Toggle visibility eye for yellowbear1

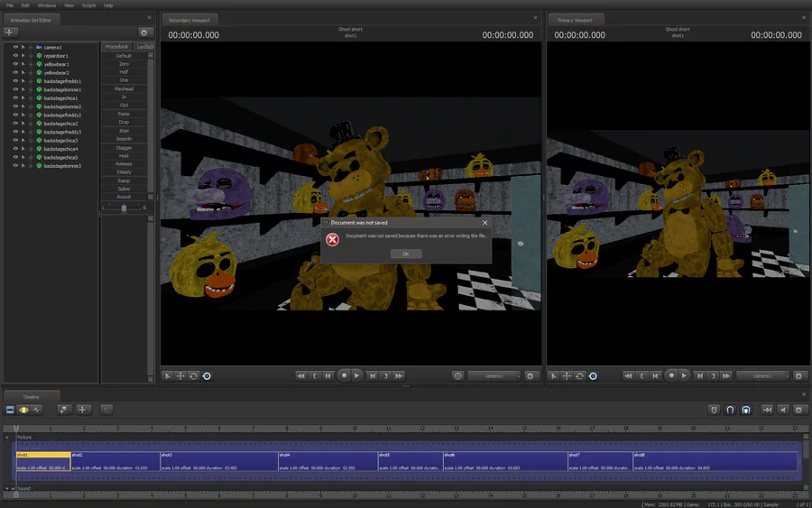coord(15,64)
